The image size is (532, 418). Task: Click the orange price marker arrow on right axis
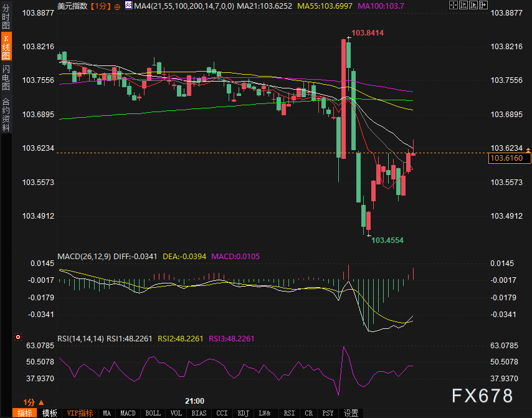click(x=528, y=150)
